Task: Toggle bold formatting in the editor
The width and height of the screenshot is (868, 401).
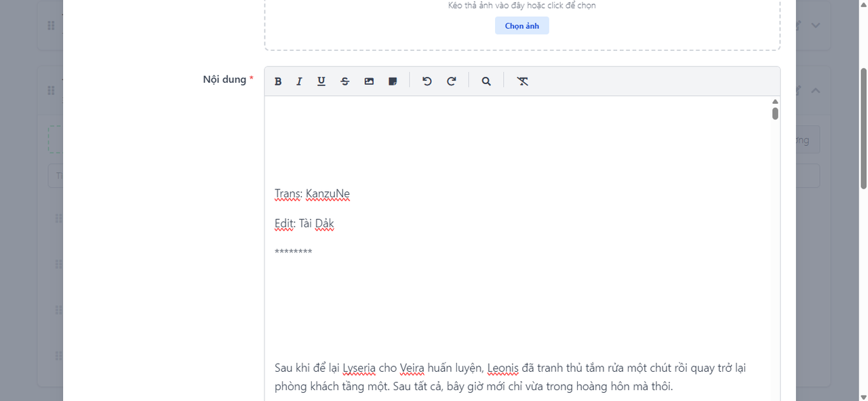Action: coord(278,81)
